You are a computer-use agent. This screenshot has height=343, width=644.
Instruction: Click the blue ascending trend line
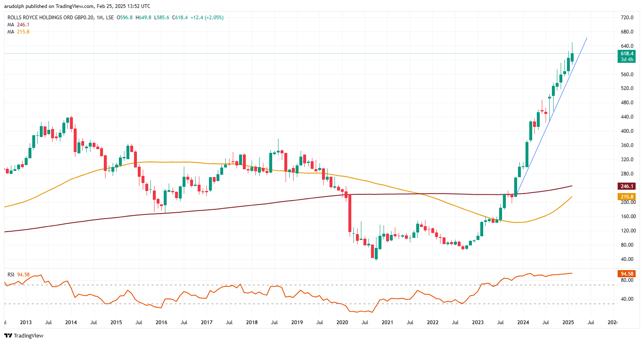[544, 130]
